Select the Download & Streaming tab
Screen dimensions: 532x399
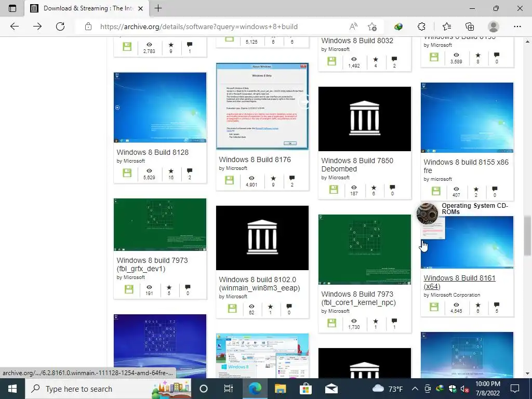coord(87,8)
